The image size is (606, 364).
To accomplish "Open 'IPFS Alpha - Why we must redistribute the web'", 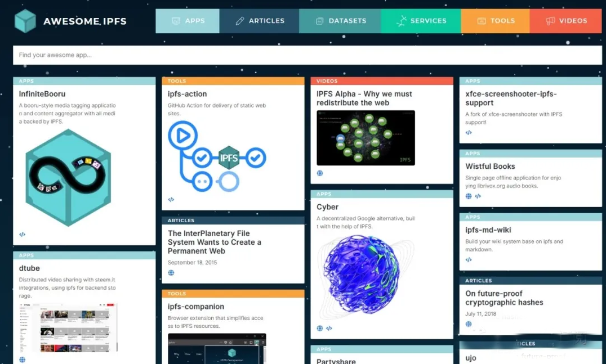I will (364, 98).
